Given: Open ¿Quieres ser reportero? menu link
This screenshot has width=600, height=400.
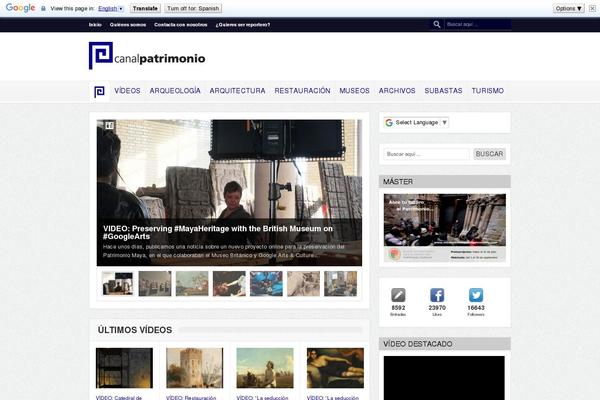Looking at the screenshot, I should [x=243, y=24].
